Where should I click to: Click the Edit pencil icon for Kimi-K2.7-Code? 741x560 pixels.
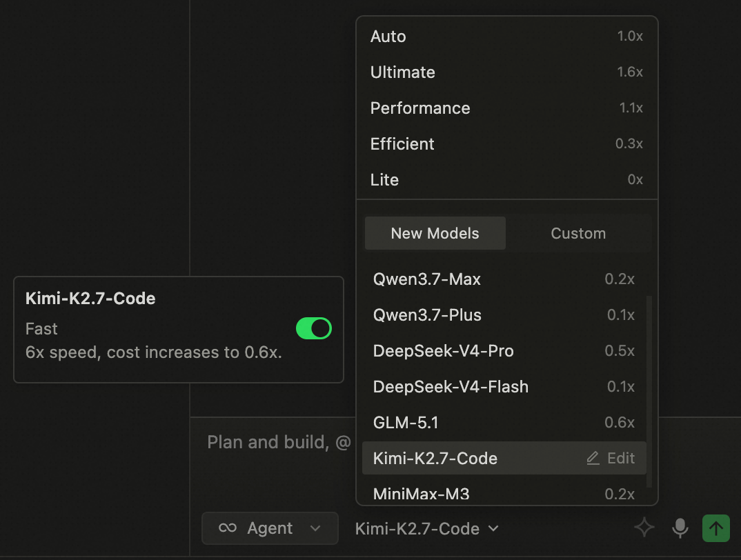click(x=593, y=458)
